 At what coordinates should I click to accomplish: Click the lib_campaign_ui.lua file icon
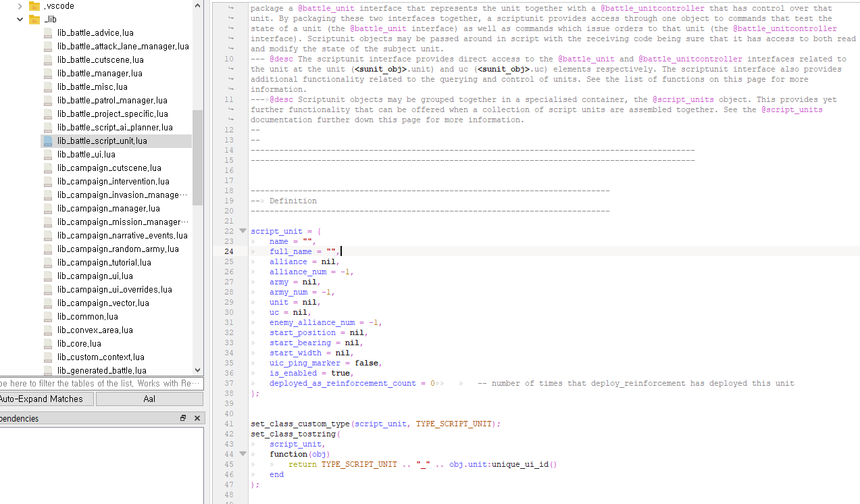(x=48, y=276)
